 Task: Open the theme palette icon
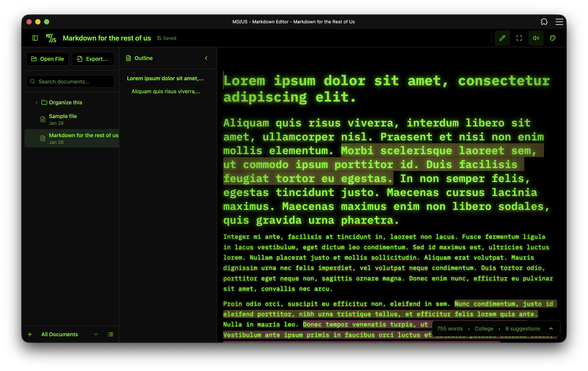pyautogui.click(x=553, y=38)
